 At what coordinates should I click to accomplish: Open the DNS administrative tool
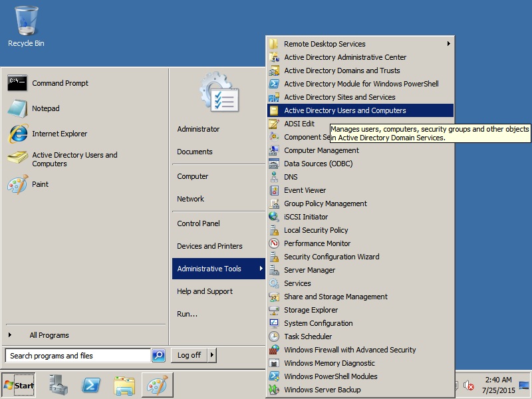coord(291,177)
